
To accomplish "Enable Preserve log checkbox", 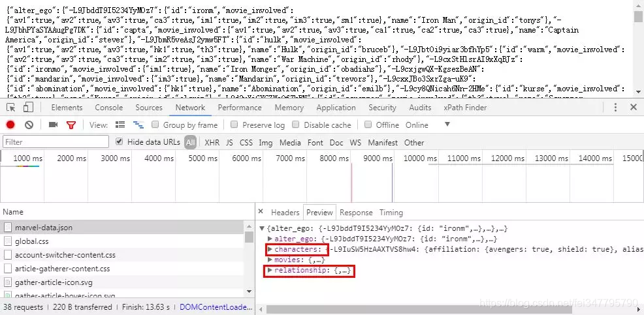I will pos(234,125).
